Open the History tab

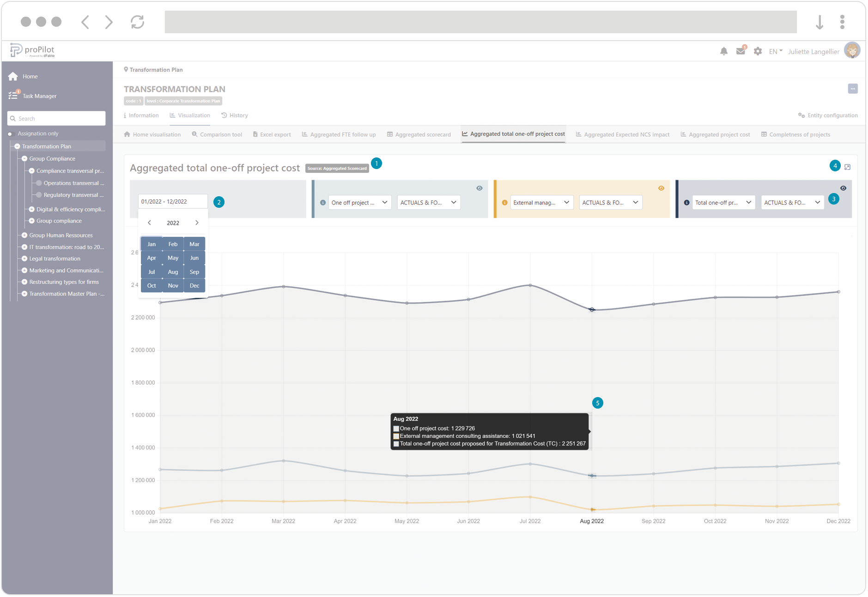[235, 115]
